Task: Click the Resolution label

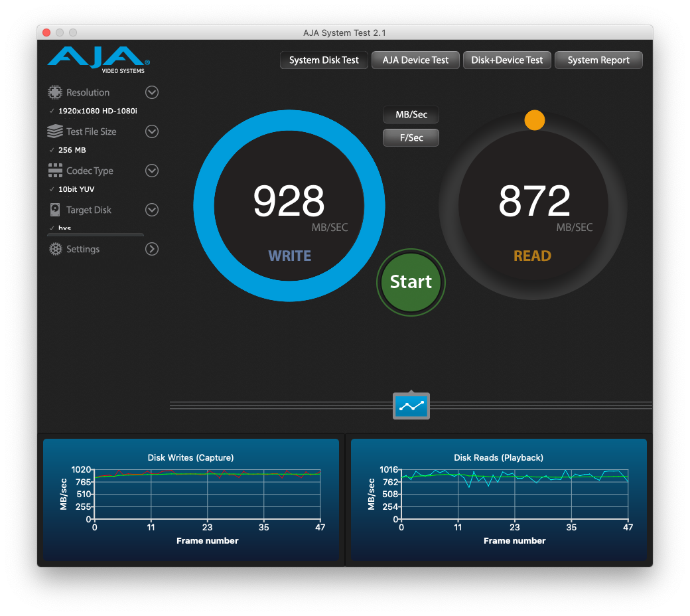Action: pos(88,92)
